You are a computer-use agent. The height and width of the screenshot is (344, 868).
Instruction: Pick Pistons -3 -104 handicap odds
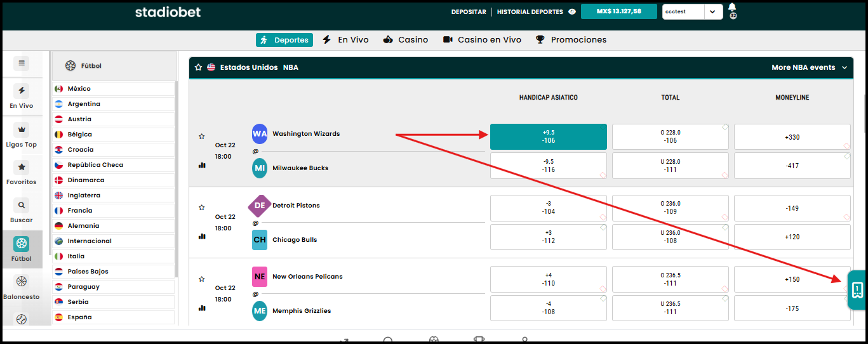548,208
